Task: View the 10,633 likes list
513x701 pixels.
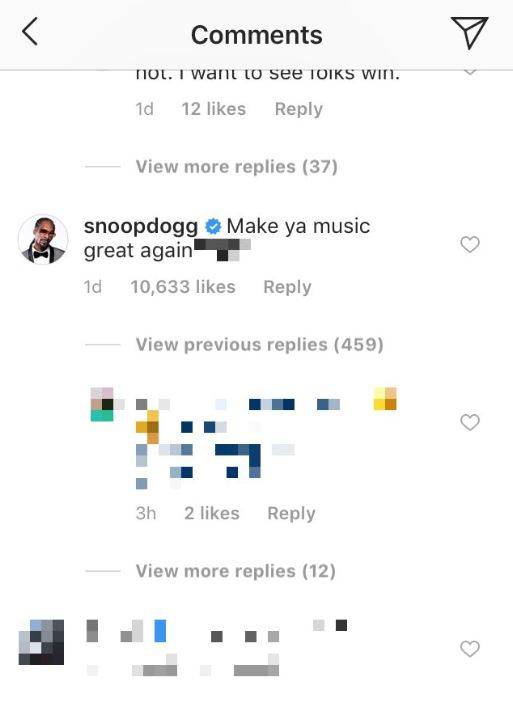Action: pos(183,287)
